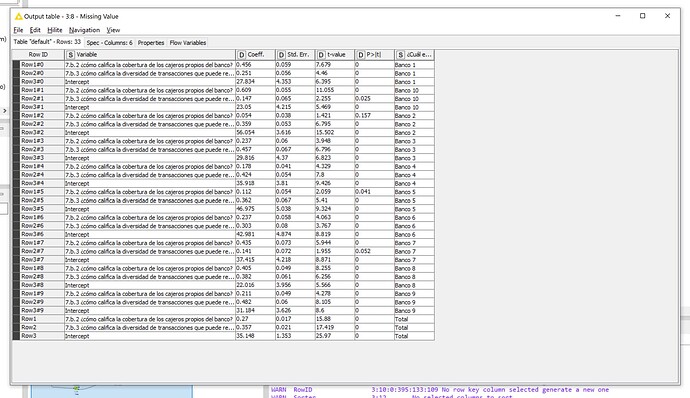Viewport: 690px width, 398px height.
Task: Click the Std. Err. column header
Action: (295, 55)
